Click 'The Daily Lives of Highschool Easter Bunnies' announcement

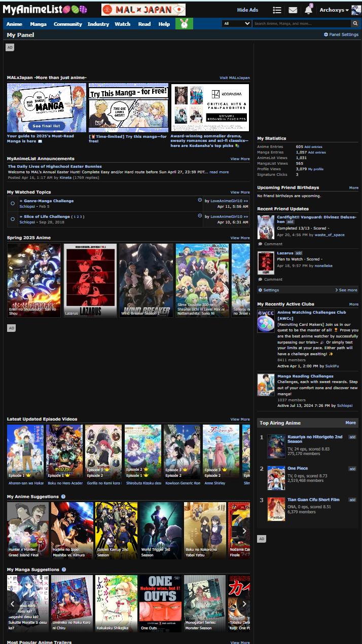tap(55, 166)
